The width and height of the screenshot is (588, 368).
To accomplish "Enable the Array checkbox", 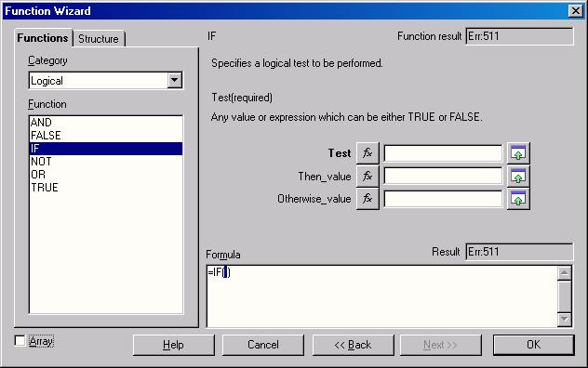I will click(20, 341).
